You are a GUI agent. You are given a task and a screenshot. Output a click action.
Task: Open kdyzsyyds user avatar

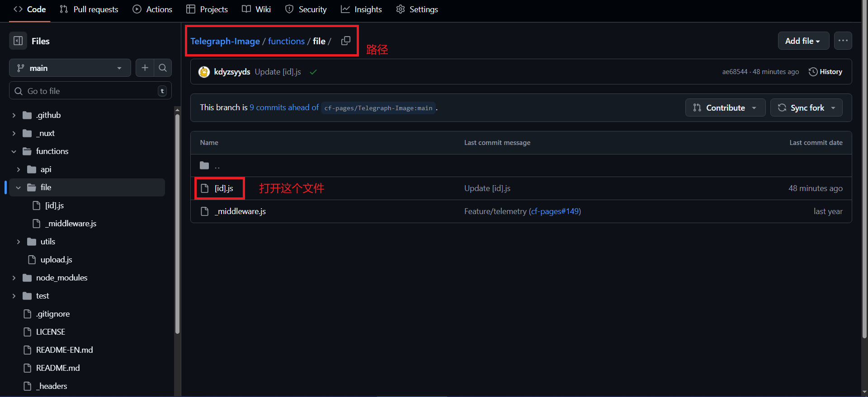tap(204, 72)
